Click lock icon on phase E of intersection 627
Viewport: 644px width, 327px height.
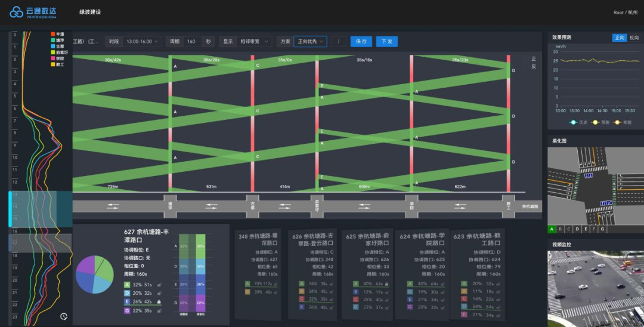tap(159, 302)
